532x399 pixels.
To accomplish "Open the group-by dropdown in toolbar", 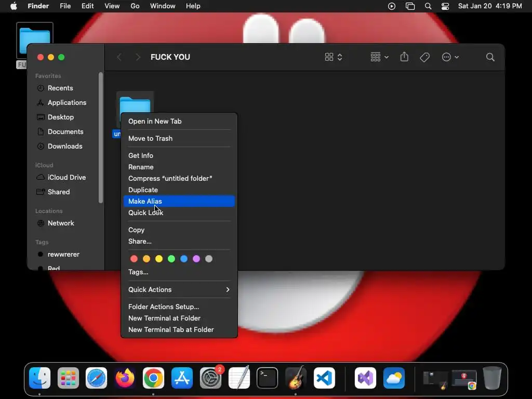I will 379,57.
